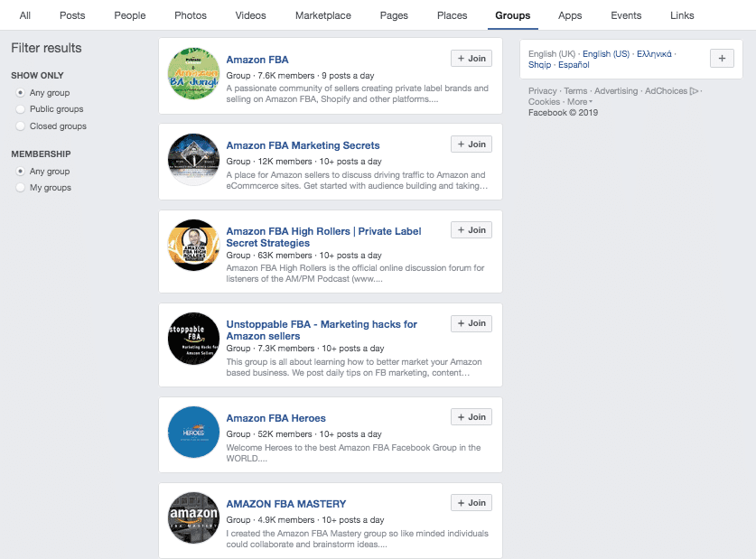756x559 pixels.
Task: Switch to the Marketplace tab
Action: point(323,15)
